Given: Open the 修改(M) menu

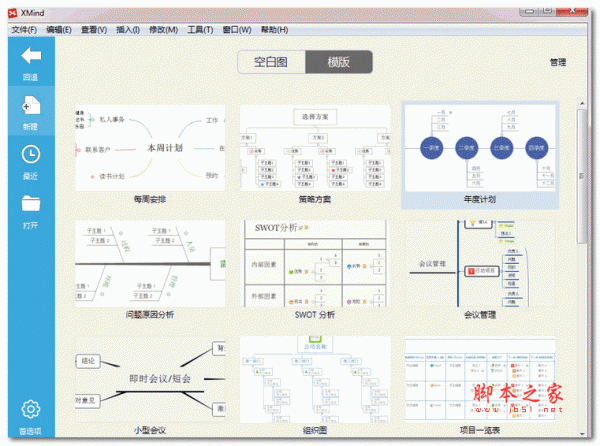Looking at the screenshot, I should [x=163, y=30].
